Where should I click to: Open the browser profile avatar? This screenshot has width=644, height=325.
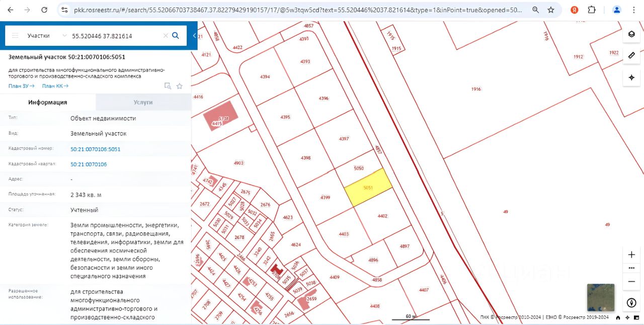(x=617, y=10)
